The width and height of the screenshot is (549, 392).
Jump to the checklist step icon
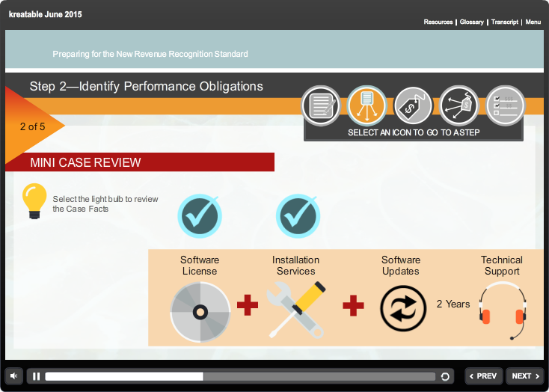pos(505,105)
